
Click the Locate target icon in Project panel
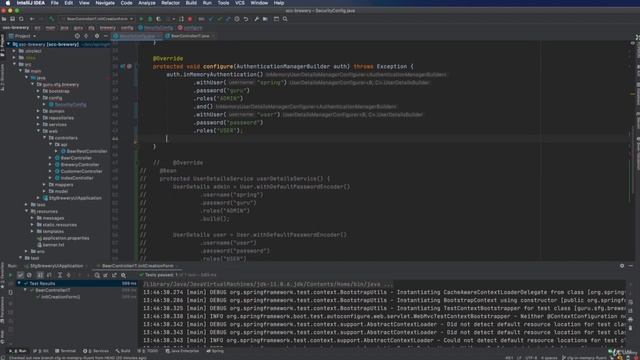77,36
